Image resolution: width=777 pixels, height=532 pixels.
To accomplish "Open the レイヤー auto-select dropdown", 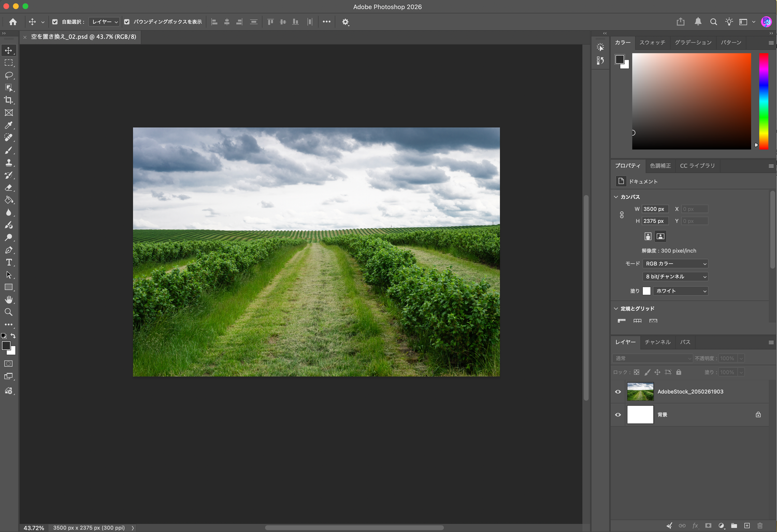I will coord(104,22).
